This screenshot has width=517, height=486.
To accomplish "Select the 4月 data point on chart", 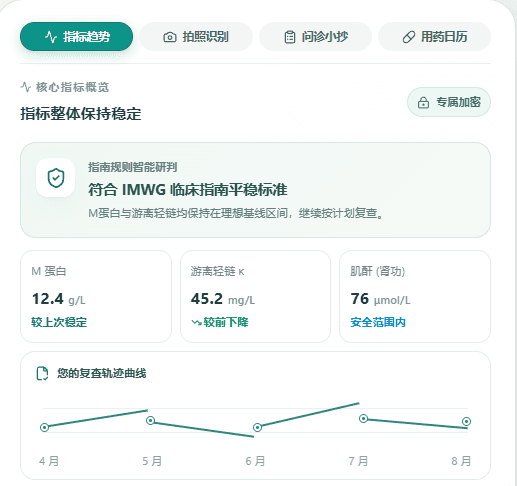I will click(44, 427).
